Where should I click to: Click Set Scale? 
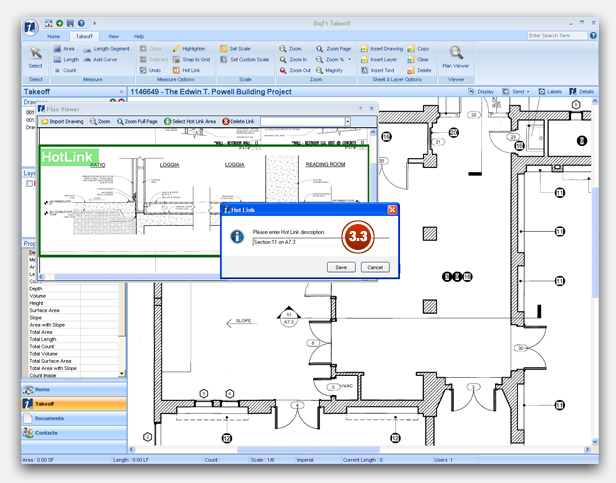pos(235,49)
